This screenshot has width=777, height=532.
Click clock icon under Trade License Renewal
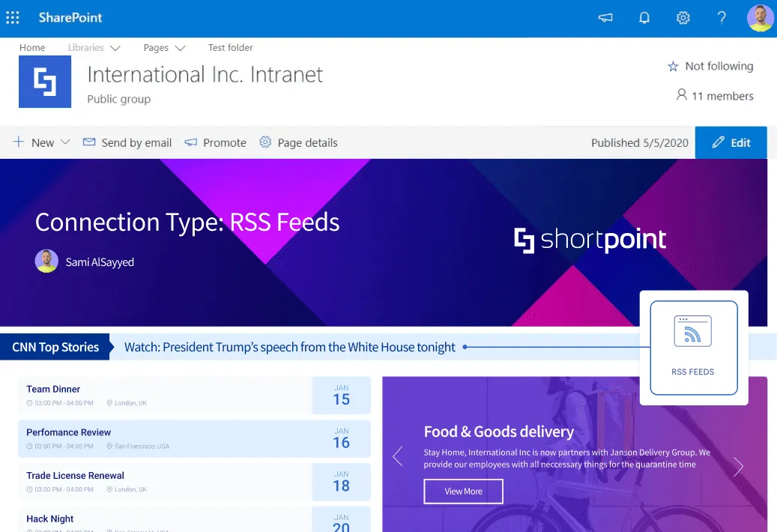coord(29,489)
